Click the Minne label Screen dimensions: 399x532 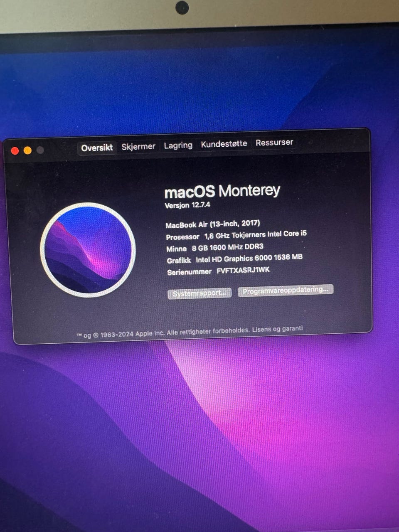coord(177,249)
